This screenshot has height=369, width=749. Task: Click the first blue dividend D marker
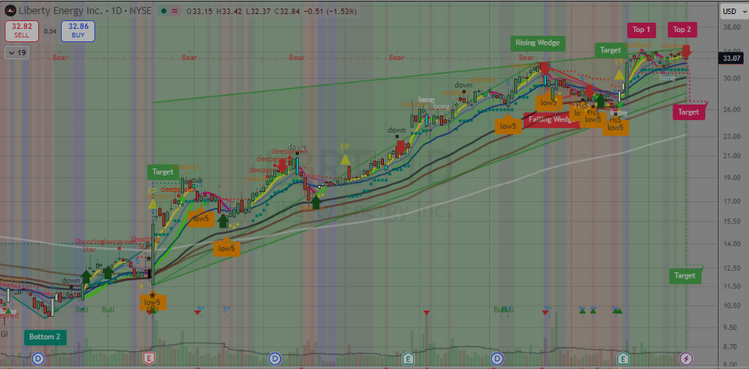tap(38, 358)
